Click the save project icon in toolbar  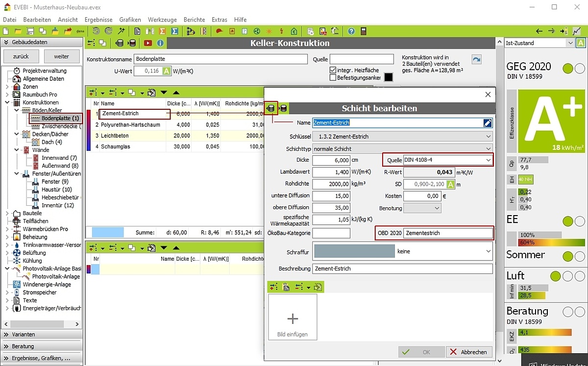pyautogui.click(x=30, y=31)
